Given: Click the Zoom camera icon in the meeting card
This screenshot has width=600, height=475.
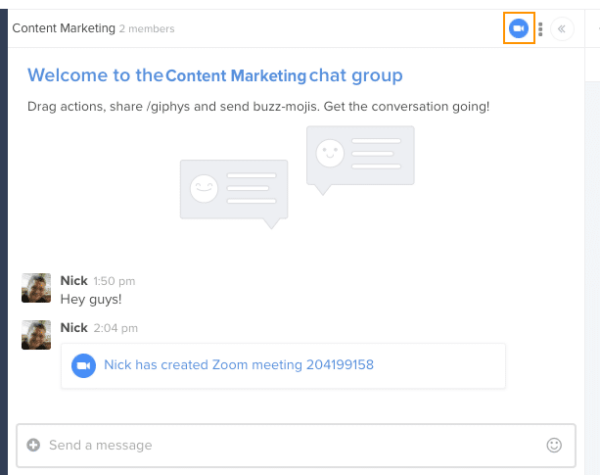Looking at the screenshot, I should click(83, 366).
